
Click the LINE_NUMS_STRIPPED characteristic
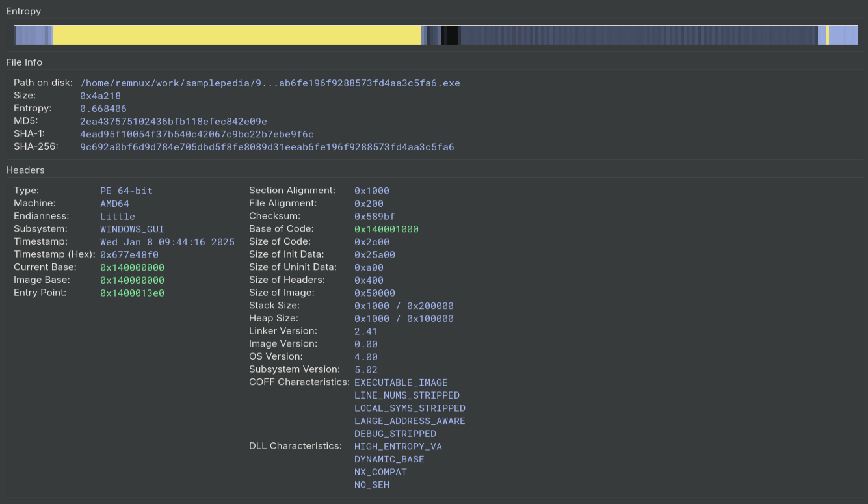[407, 395]
